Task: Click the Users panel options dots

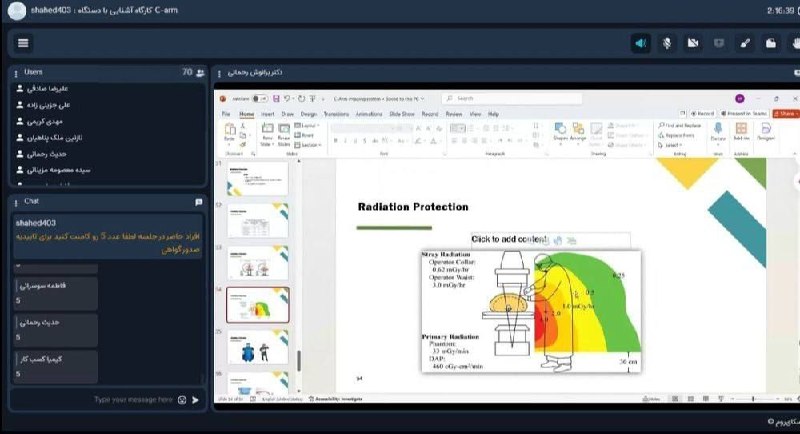Action: pyautogui.click(x=15, y=73)
